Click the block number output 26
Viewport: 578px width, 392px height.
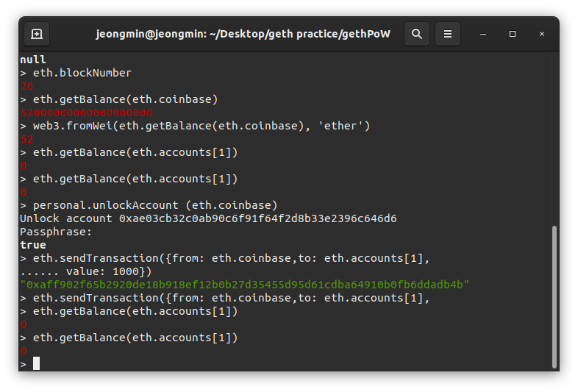(x=26, y=86)
